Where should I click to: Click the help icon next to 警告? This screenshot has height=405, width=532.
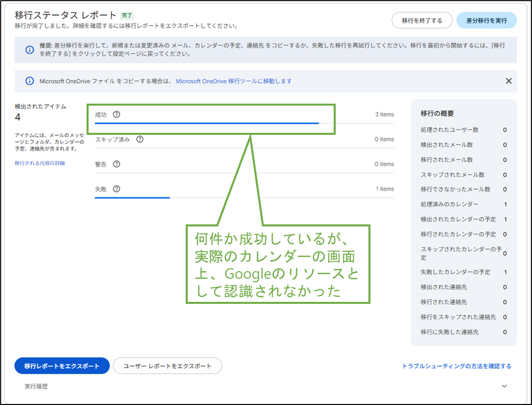tap(116, 164)
